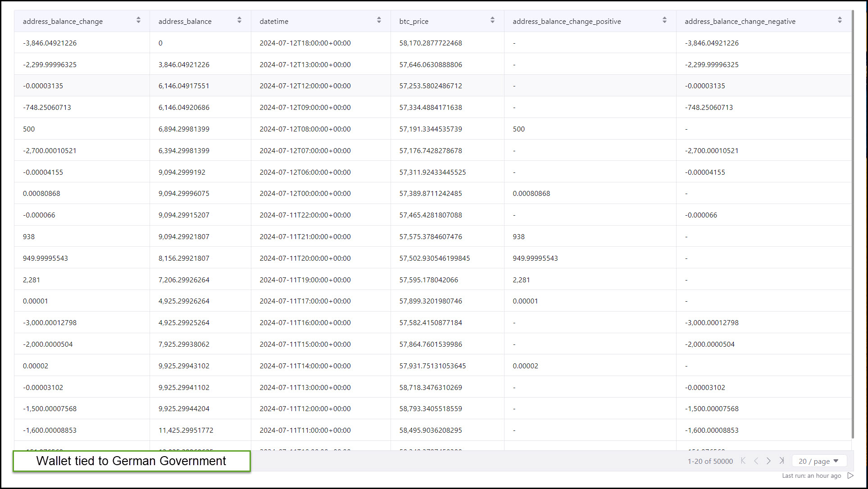Click the run query play icon

click(x=850, y=475)
